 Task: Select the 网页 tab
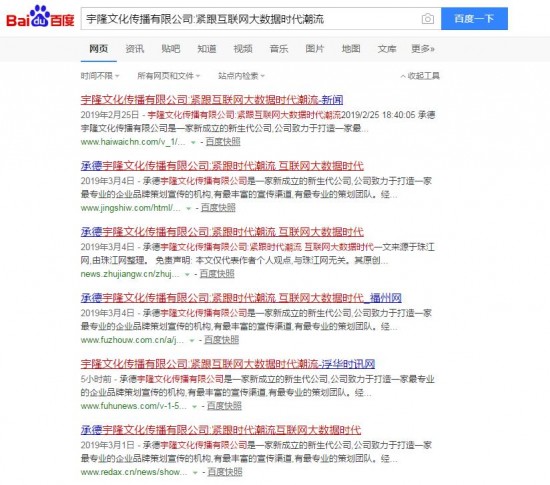[99, 49]
